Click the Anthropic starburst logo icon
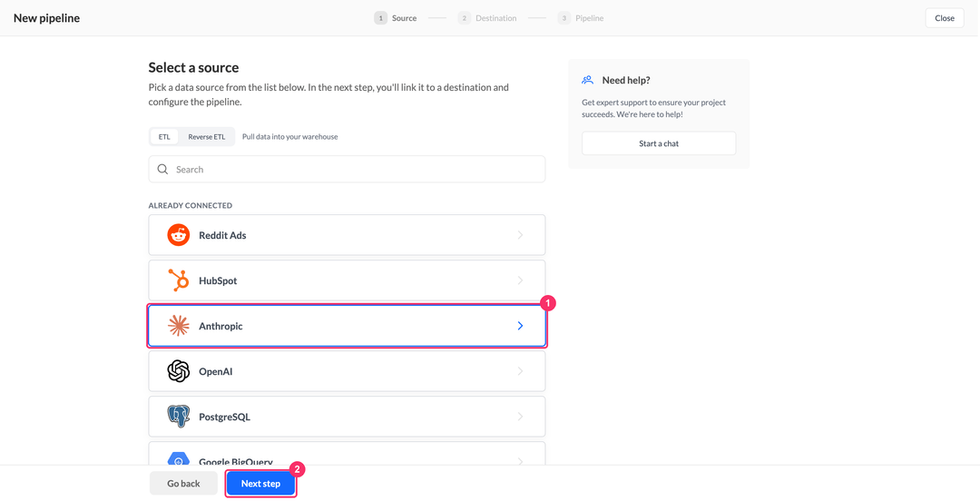Screen dimensions: 980x501 point(178,326)
